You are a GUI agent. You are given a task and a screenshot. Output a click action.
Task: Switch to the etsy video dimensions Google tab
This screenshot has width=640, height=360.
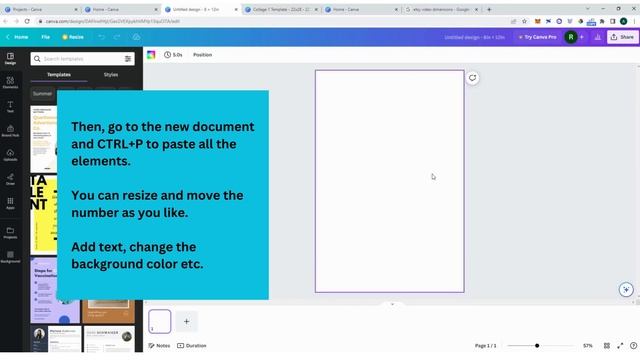point(441,9)
